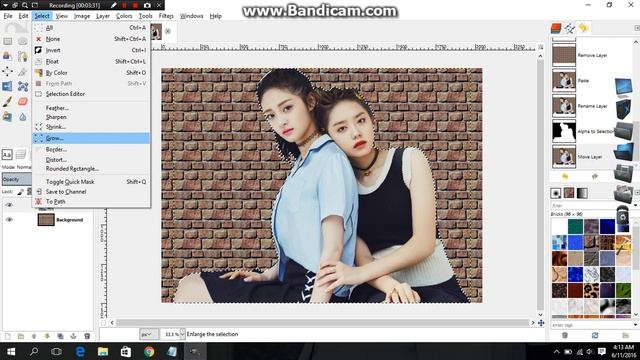Open pattern as image icon
Viewport: 640px width, 360px height.
[x=625, y=336]
